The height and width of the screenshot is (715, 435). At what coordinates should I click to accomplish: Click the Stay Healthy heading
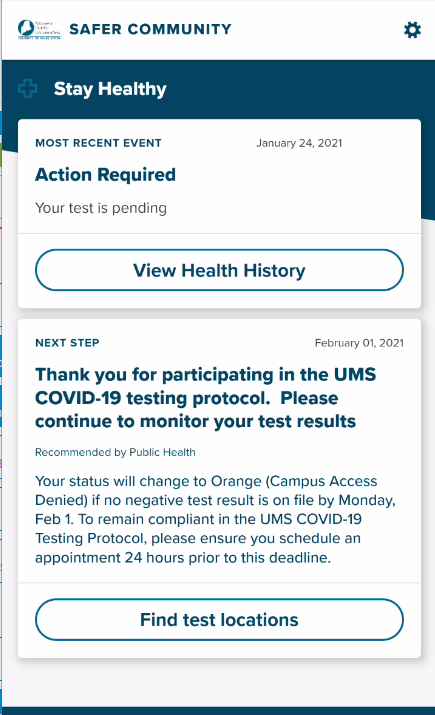[x=110, y=89]
